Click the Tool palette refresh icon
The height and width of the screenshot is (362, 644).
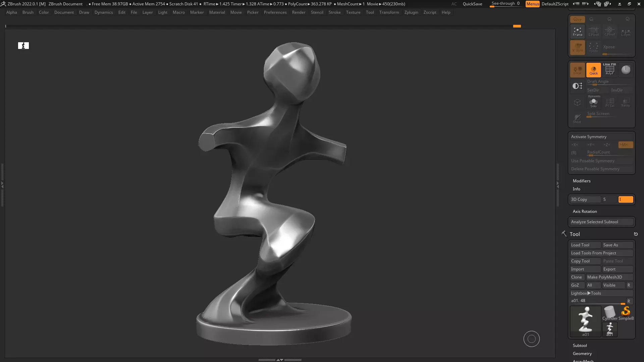coord(636,234)
